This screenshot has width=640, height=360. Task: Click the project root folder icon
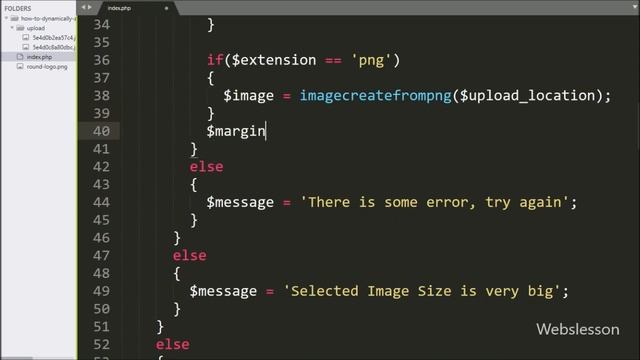tap(15, 18)
